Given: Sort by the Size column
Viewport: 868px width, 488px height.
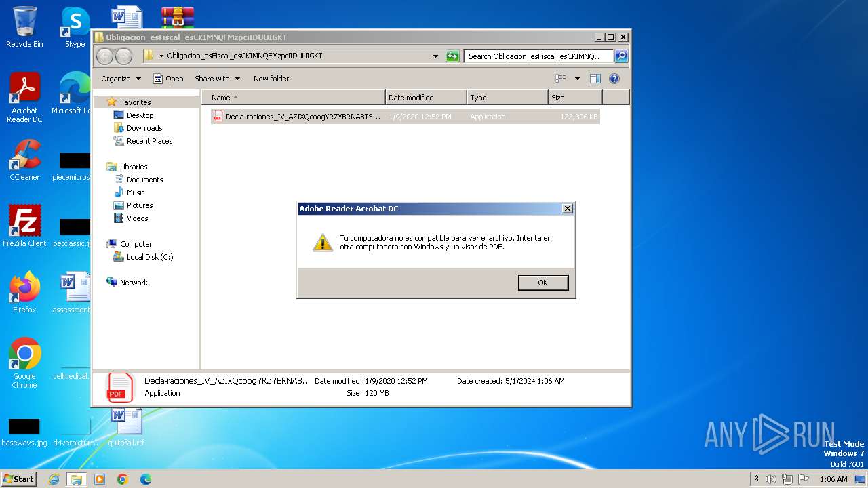Looking at the screenshot, I should pyautogui.click(x=575, y=98).
